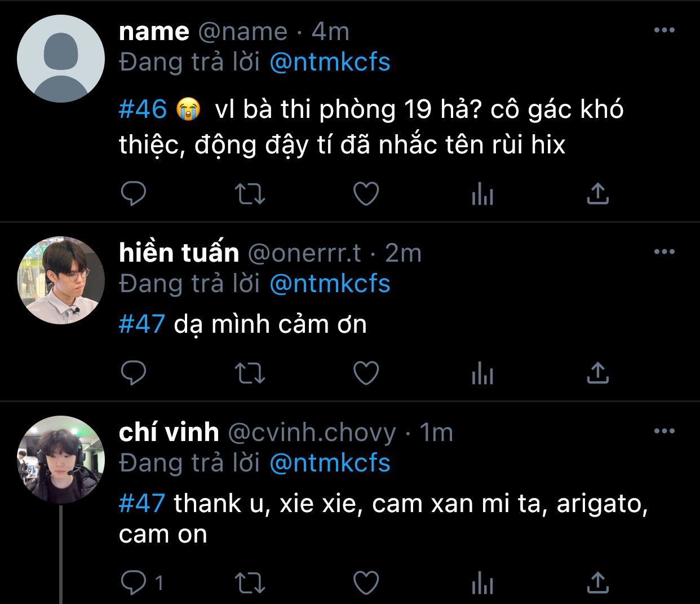Open chí vinh's avatar photo
Screen dimensions: 700x604
coord(61,459)
